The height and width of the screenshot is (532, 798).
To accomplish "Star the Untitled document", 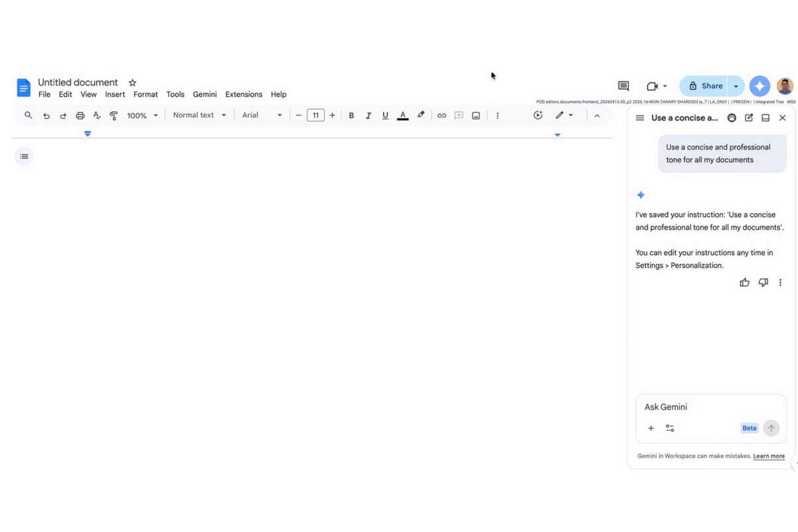I will point(132,82).
